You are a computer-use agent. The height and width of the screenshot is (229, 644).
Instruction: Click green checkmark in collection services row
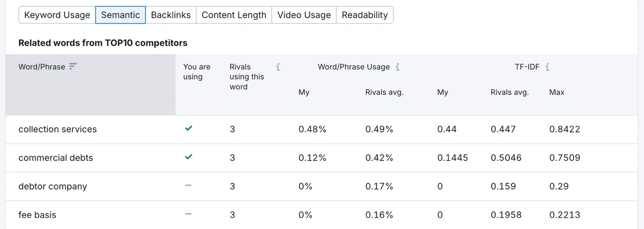coord(188,129)
